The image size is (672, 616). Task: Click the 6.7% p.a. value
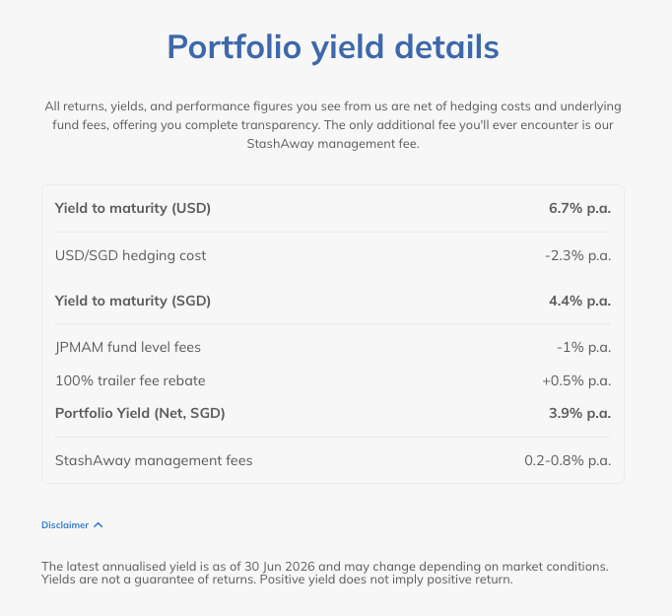tap(579, 208)
